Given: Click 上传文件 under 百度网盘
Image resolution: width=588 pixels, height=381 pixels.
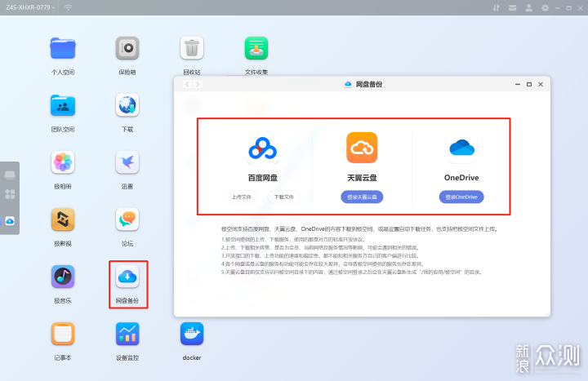Looking at the screenshot, I should tap(241, 197).
